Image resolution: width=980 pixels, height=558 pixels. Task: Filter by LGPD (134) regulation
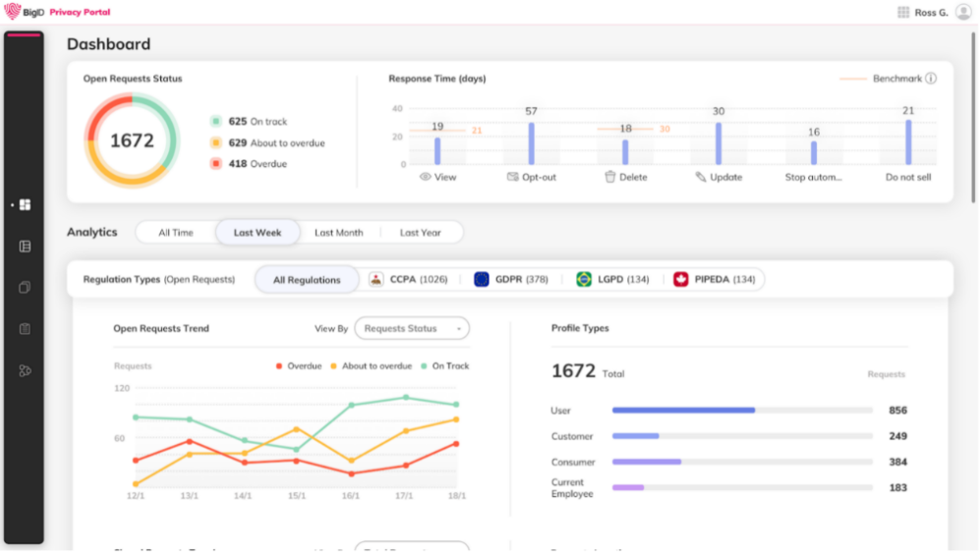click(612, 279)
